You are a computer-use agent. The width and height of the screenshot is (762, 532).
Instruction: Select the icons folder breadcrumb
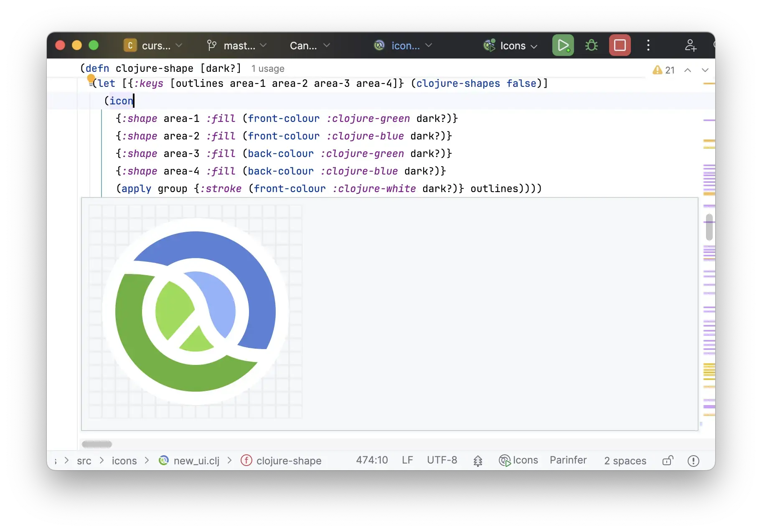pos(124,461)
